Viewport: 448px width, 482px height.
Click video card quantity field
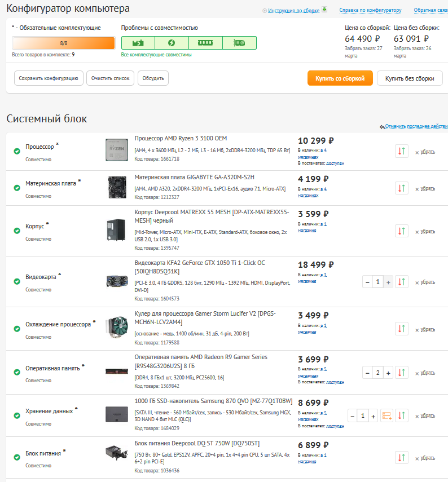[x=378, y=282]
